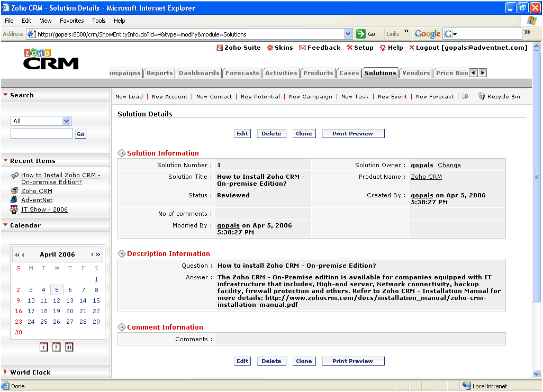Collapse the Recent Items panel
The width and height of the screenshot is (543, 392).
tap(5, 160)
